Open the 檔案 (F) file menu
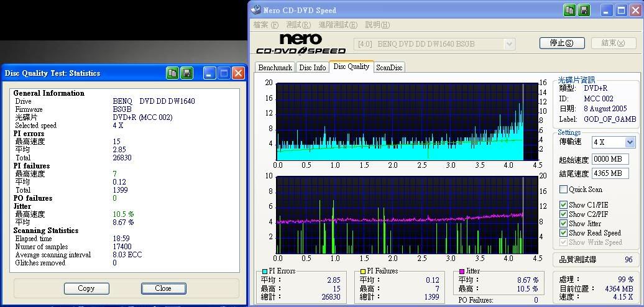 pyautogui.click(x=265, y=25)
